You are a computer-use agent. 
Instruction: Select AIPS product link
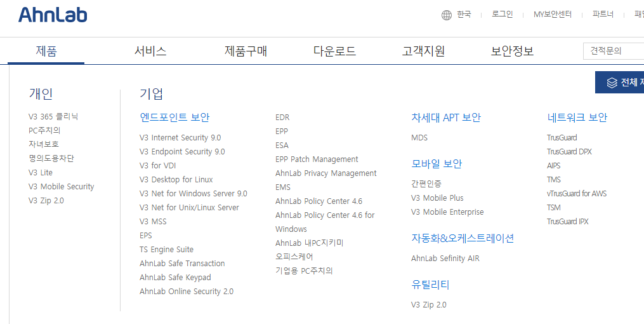pyautogui.click(x=554, y=166)
